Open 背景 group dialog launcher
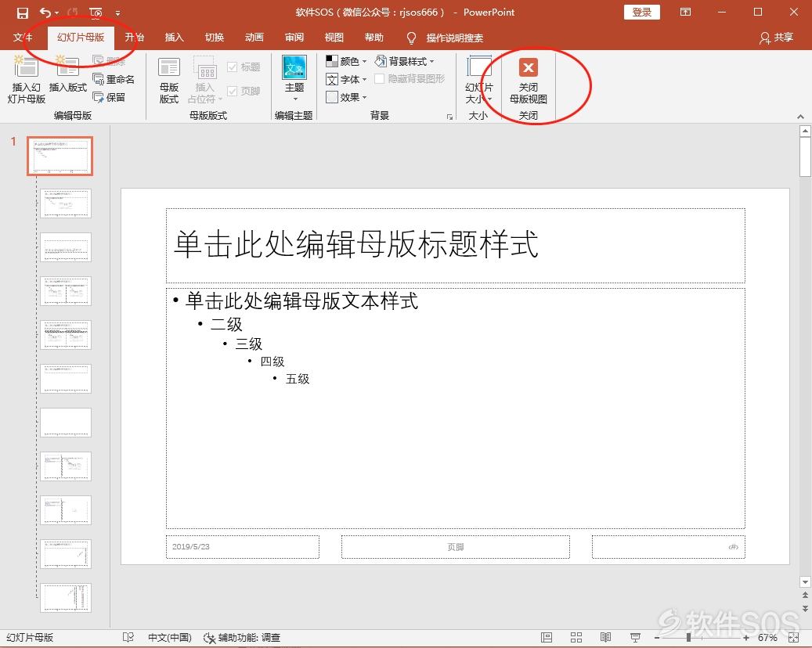 [449, 117]
